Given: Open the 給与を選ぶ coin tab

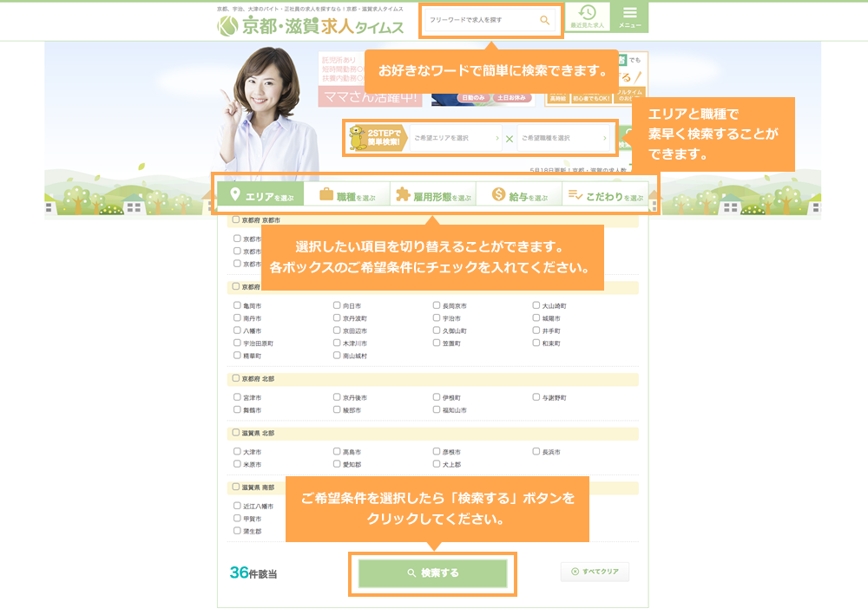Looking at the screenshot, I should point(519,195).
